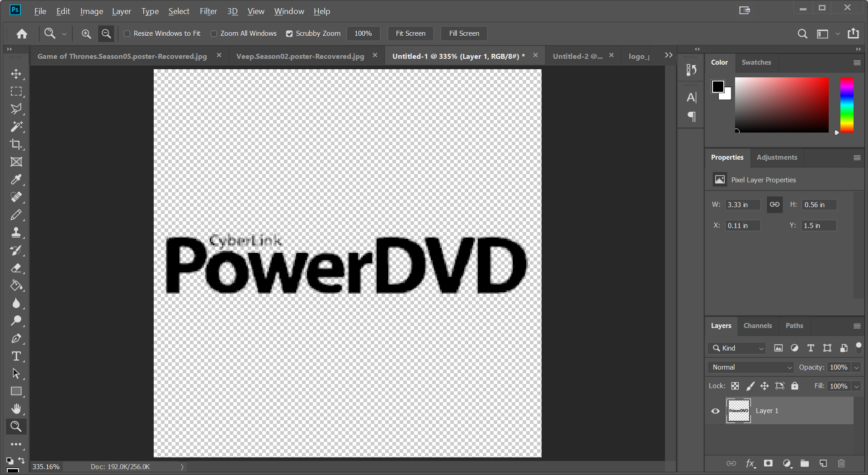Select the Brush tool
The width and height of the screenshot is (868, 475).
pos(16,215)
